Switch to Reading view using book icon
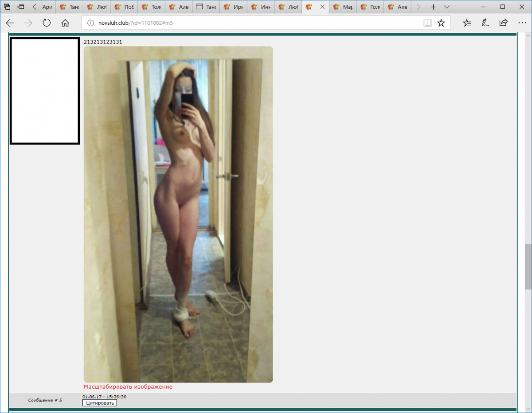 427,23
